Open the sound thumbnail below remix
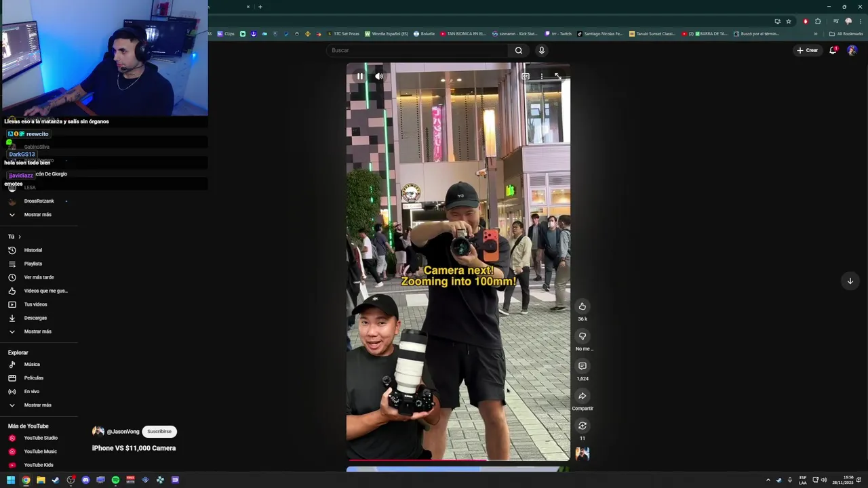Image resolution: width=868 pixels, height=488 pixels. click(582, 453)
